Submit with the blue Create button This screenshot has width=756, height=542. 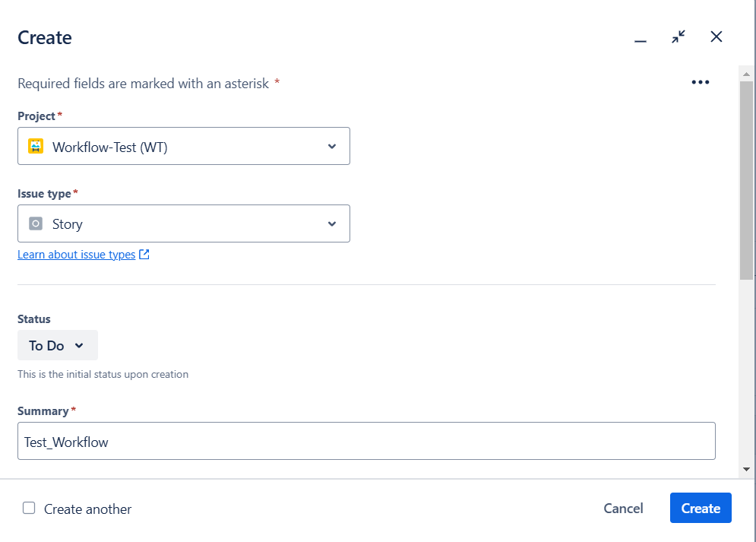tap(700, 509)
